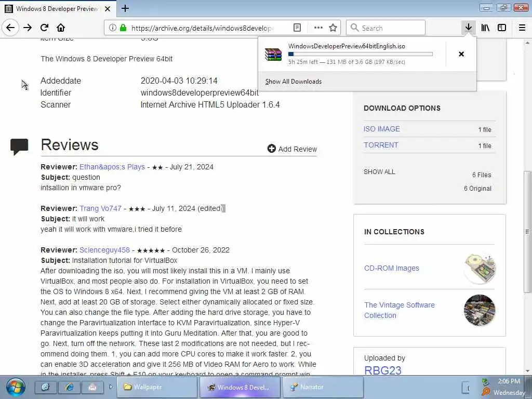Reload the current page
The image size is (532, 399).
pos(44,28)
